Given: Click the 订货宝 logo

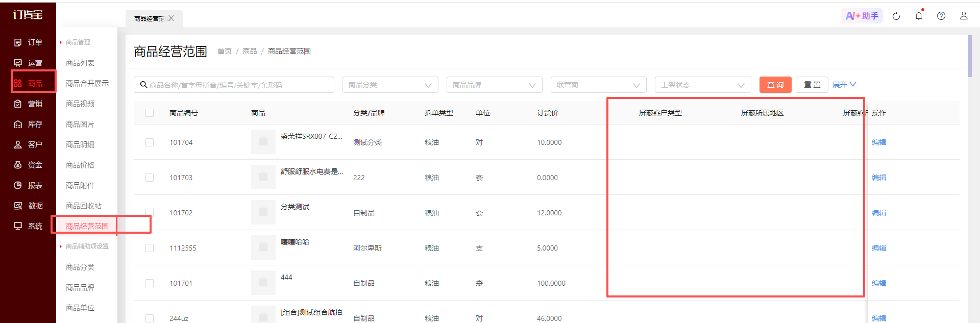Looking at the screenshot, I should [28, 15].
